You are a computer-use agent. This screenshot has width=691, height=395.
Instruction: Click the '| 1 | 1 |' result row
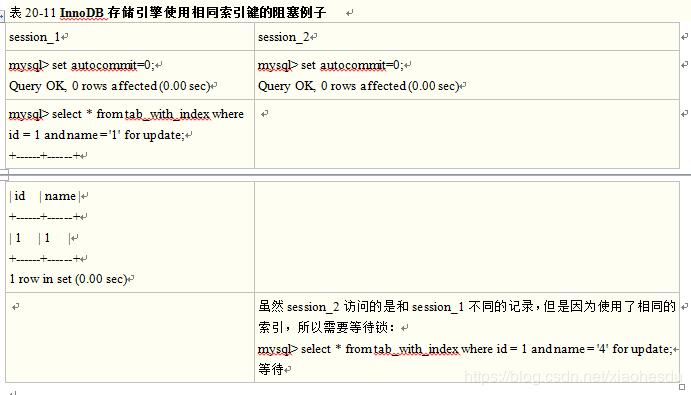coord(40,238)
